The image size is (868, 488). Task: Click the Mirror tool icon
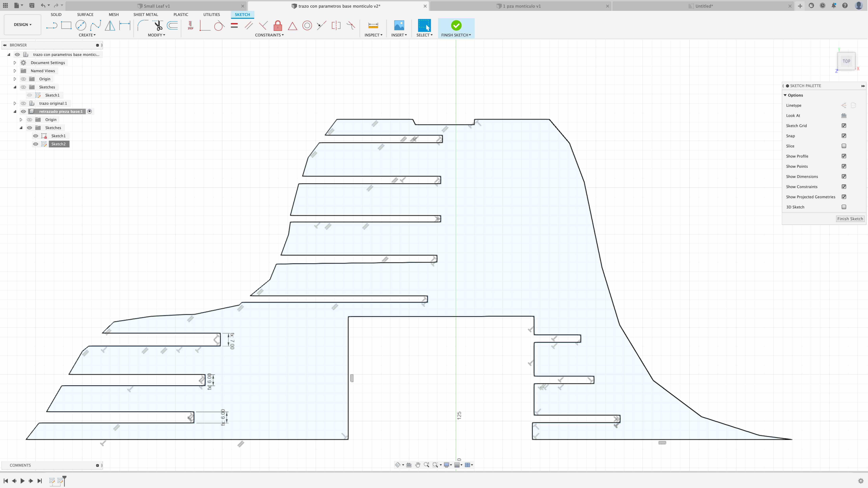pos(110,25)
